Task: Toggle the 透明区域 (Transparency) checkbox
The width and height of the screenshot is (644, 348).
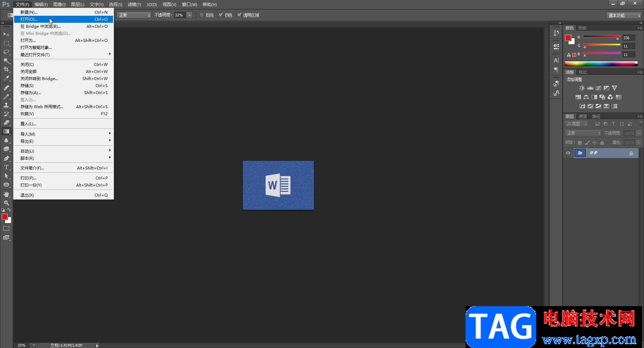Action: [239, 15]
